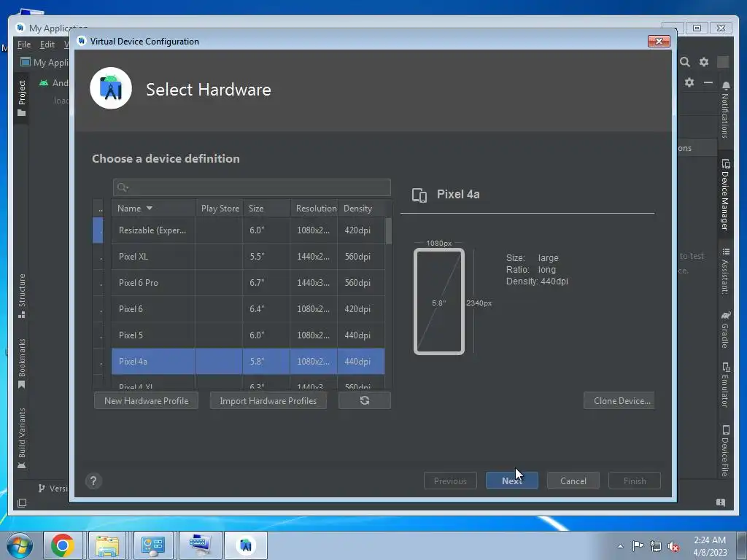This screenshot has height=560, width=747.
Task: Click the Android view icon in Project panel
Action: click(44, 83)
